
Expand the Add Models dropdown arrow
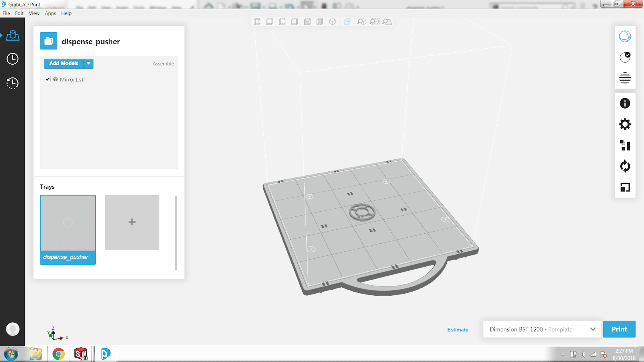(89, 64)
